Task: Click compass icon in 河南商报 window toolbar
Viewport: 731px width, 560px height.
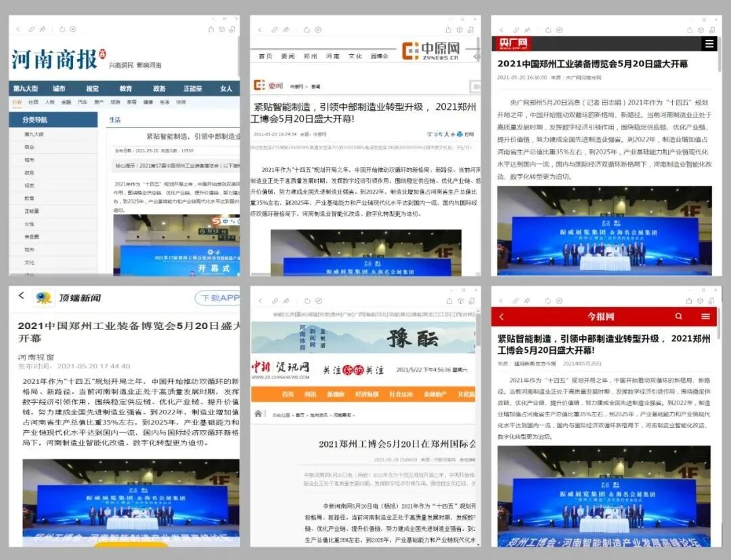Action: click(x=72, y=29)
